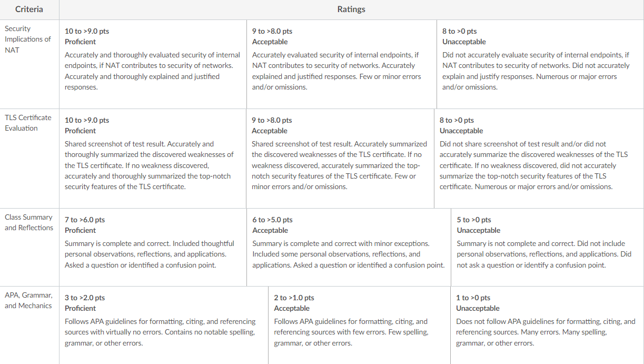Click the Criteria column header

click(x=29, y=9)
